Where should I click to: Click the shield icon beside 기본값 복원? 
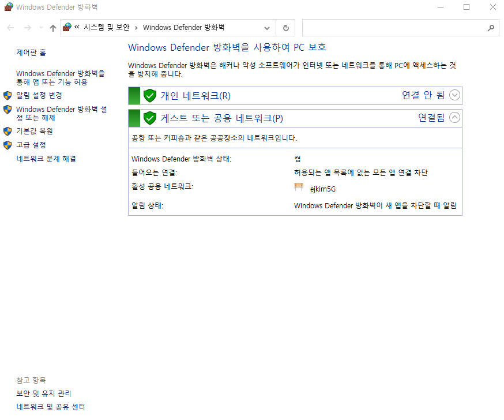(7, 131)
